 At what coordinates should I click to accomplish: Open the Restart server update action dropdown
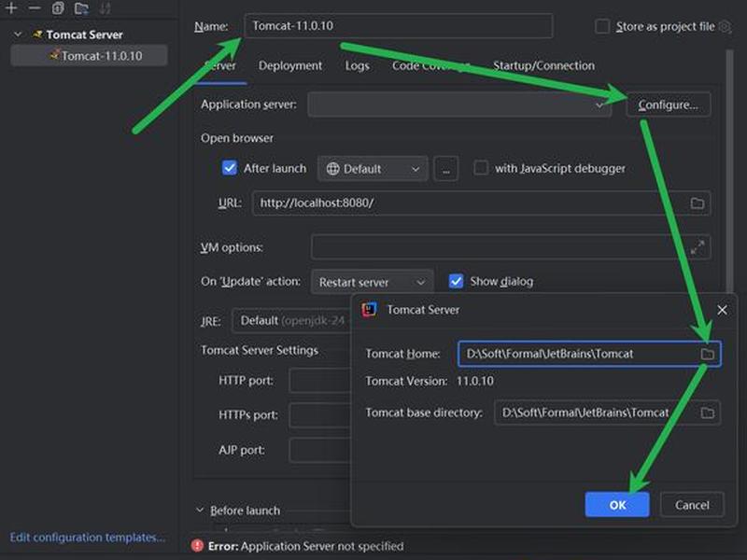click(x=372, y=282)
